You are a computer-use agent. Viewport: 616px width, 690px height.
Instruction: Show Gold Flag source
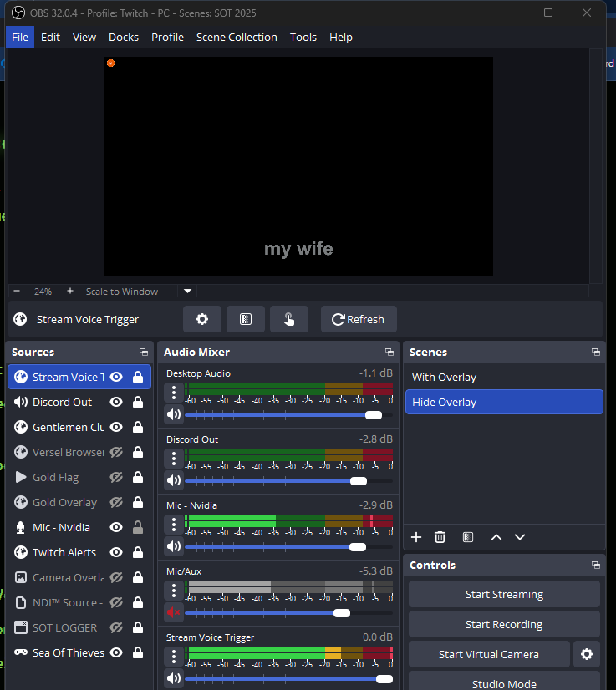116,478
